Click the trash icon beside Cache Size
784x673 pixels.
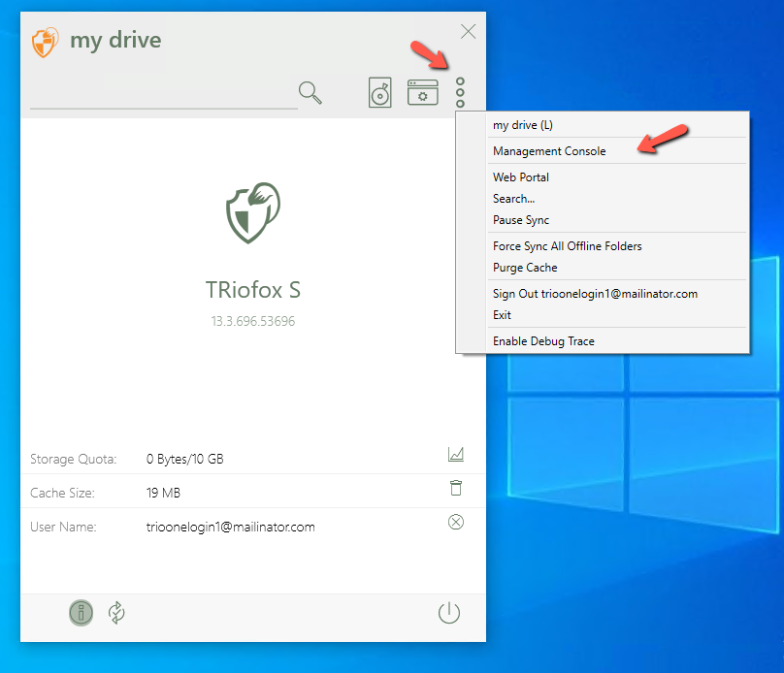(456, 488)
